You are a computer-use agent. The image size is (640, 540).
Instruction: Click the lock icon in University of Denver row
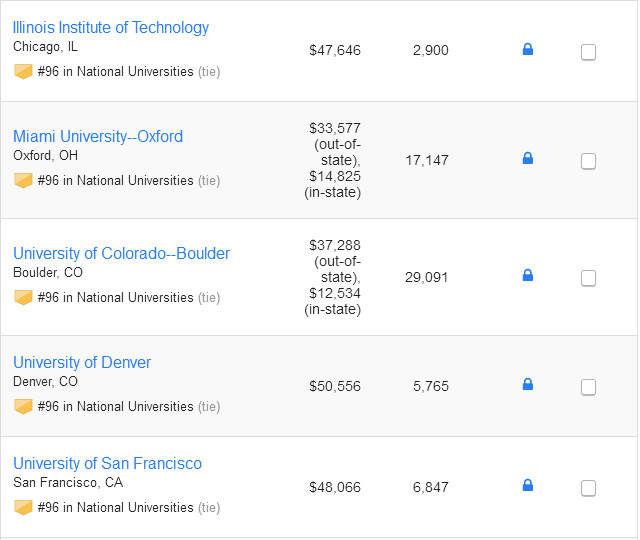(x=528, y=384)
